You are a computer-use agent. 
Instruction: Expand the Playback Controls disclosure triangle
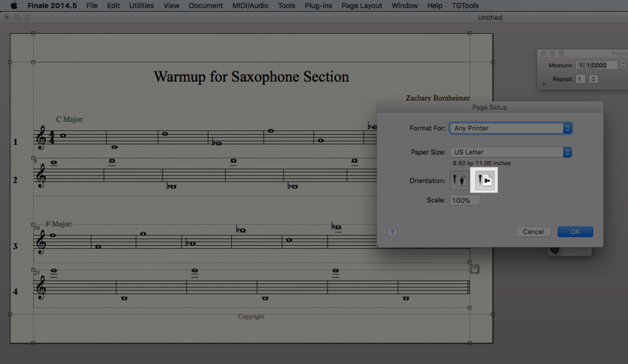[x=544, y=83]
